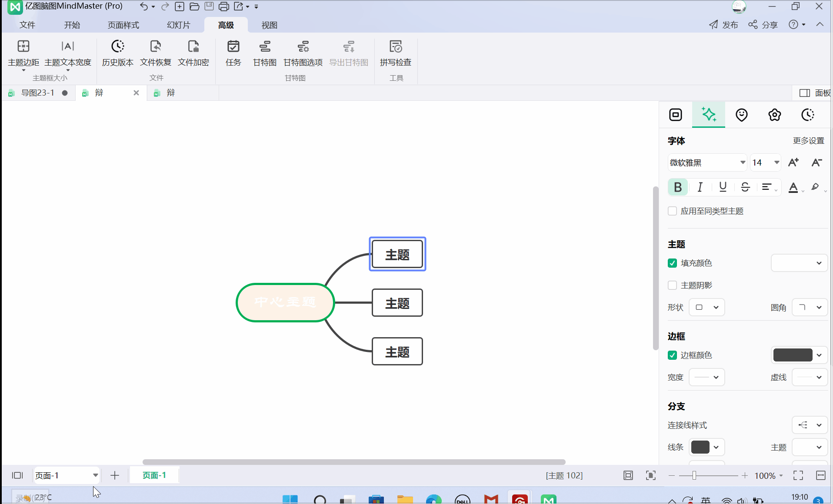The image size is (833, 504).
Task: Click center-on-topic icon in status bar
Action: click(651, 475)
